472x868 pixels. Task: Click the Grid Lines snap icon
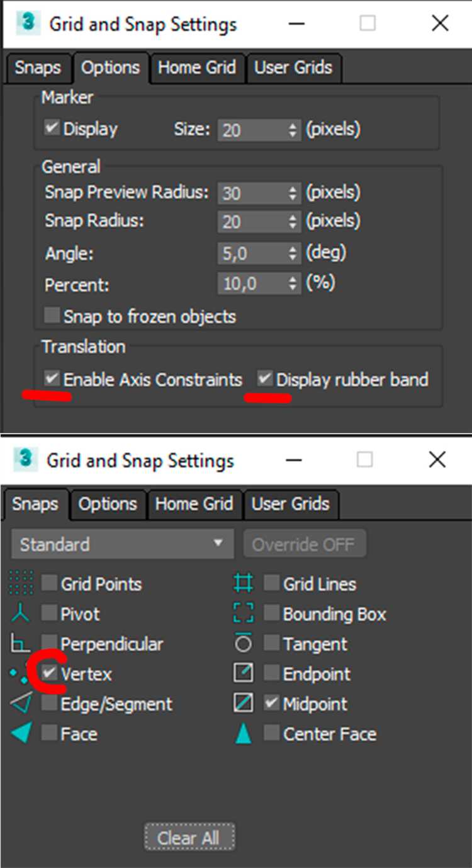coord(244,583)
